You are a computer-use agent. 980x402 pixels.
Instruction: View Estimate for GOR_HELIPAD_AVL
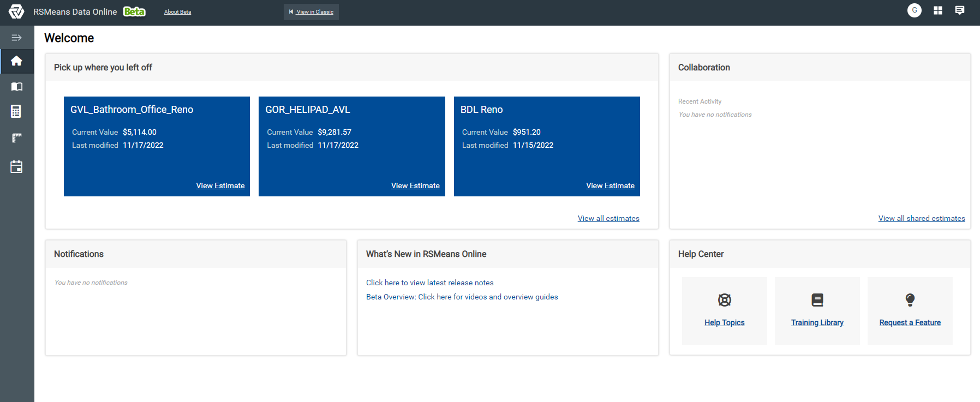pyautogui.click(x=415, y=185)
